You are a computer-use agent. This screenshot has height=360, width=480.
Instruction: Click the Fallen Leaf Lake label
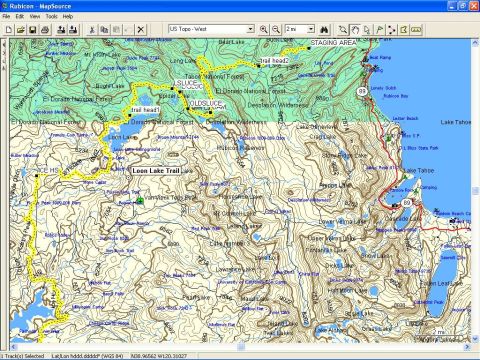pos(441,284)
